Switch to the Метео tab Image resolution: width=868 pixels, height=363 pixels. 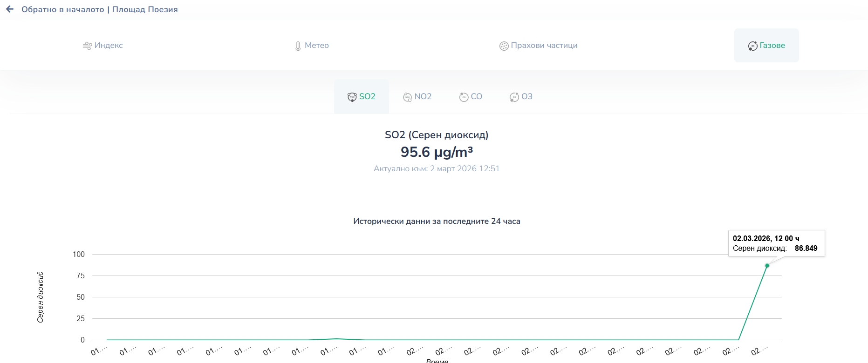click(x=316, y=46)
